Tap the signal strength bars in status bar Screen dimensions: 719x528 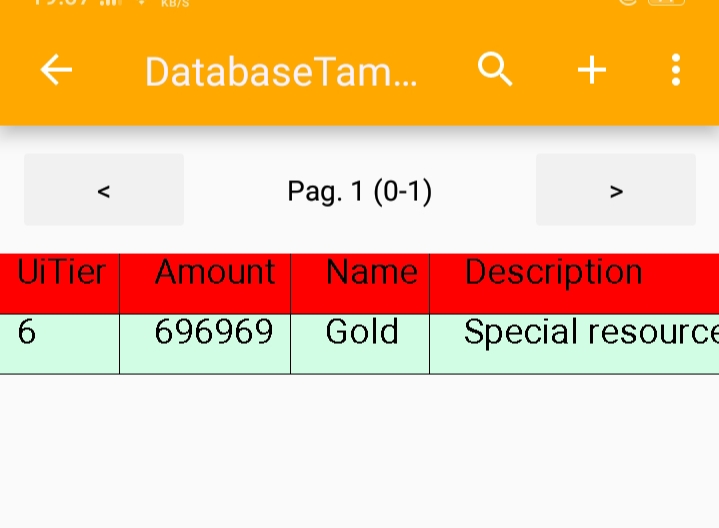coord(110,3)
